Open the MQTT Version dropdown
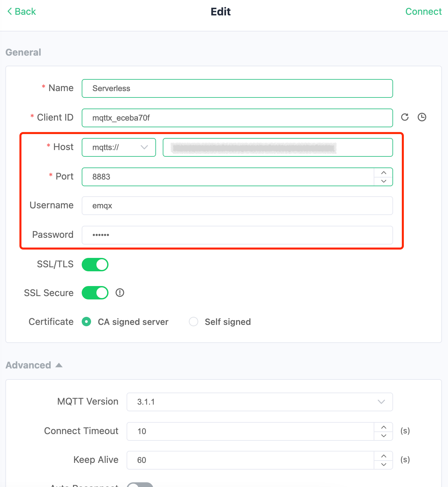 coord(259,402)
